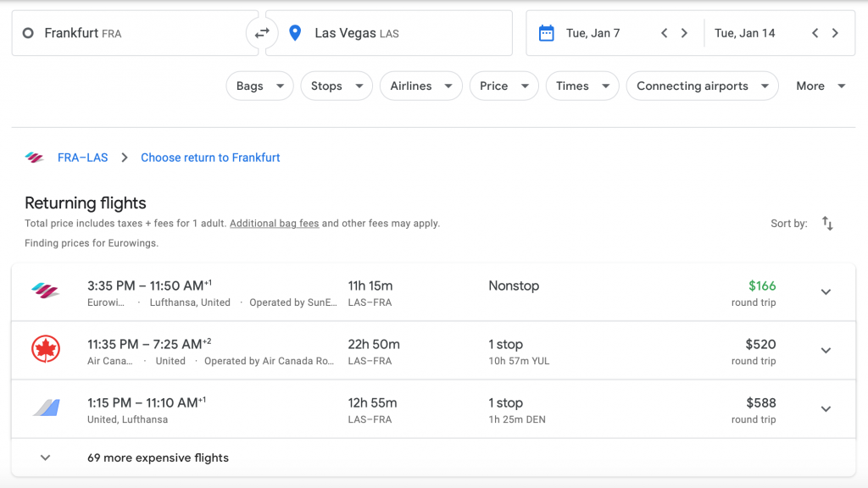Expand the More filters menu
Viewport: 868px width, 488px height.
point(821,86)
